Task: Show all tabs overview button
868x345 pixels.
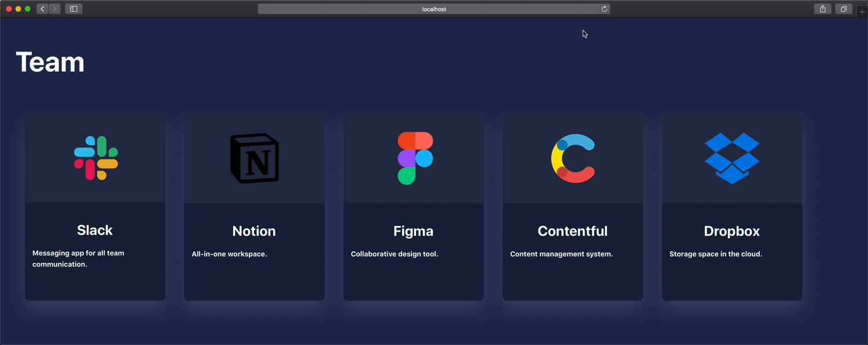Action: coord(844,9)
